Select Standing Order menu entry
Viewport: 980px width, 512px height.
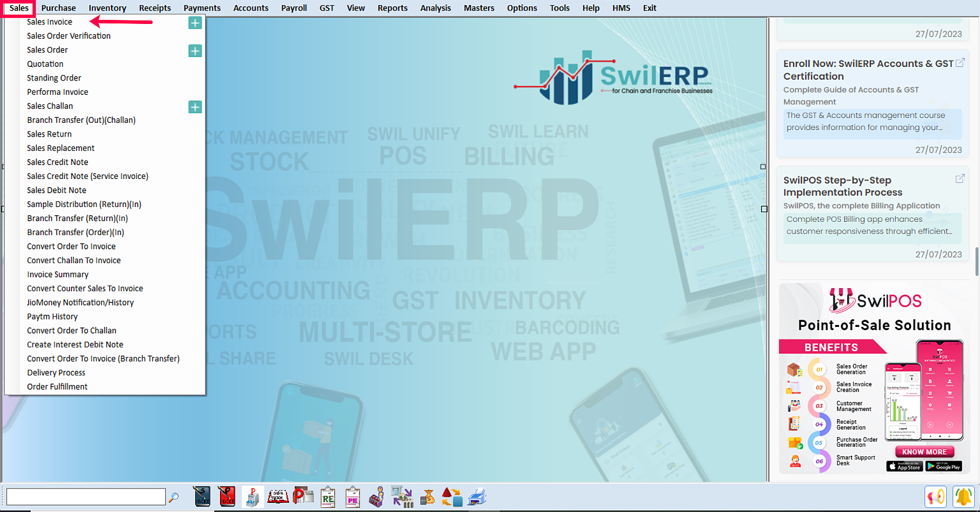54,78
